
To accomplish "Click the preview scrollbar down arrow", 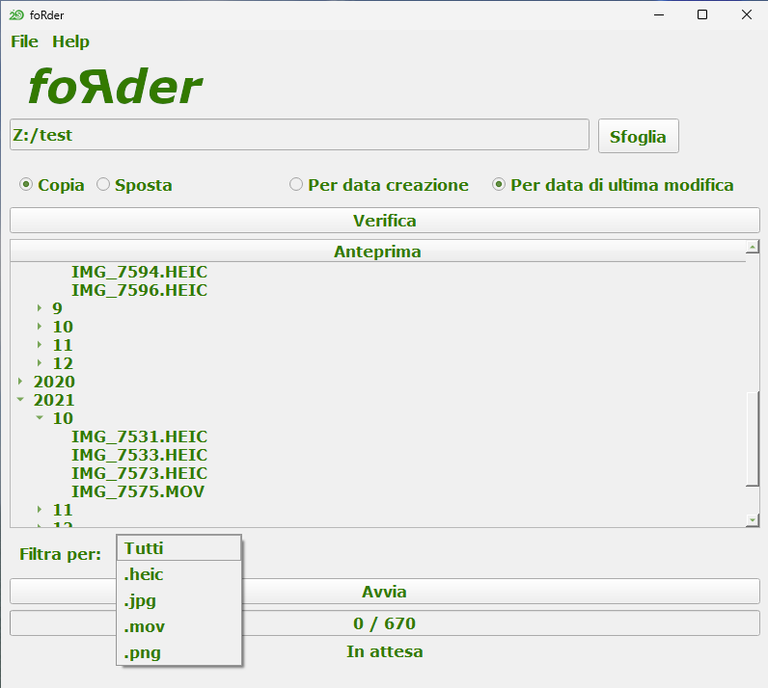I will [752, 520].
